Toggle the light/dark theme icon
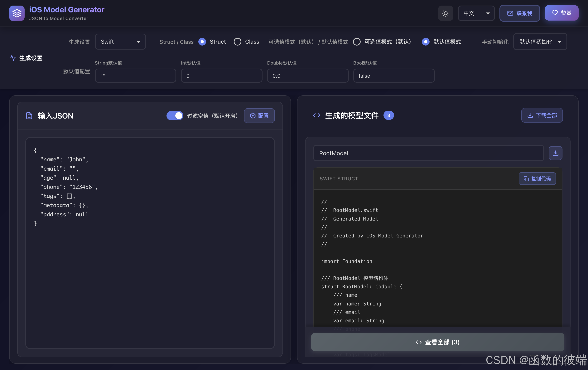 point(445,13)
